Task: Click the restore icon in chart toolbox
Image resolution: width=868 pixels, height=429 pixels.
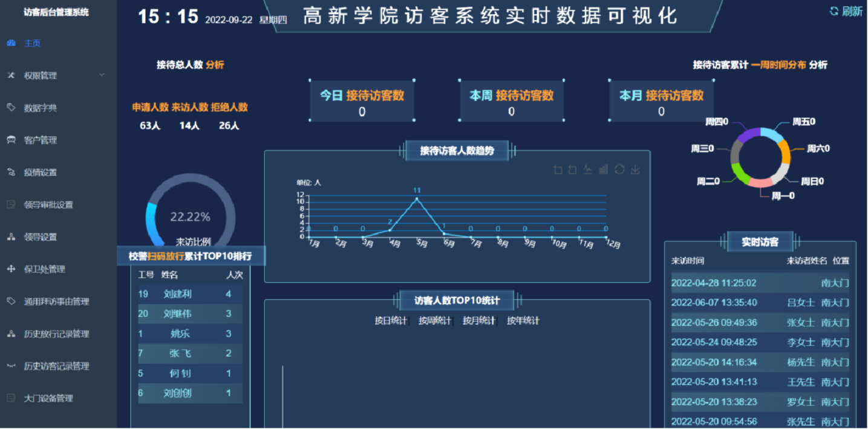Action: (x=619, y=170)
